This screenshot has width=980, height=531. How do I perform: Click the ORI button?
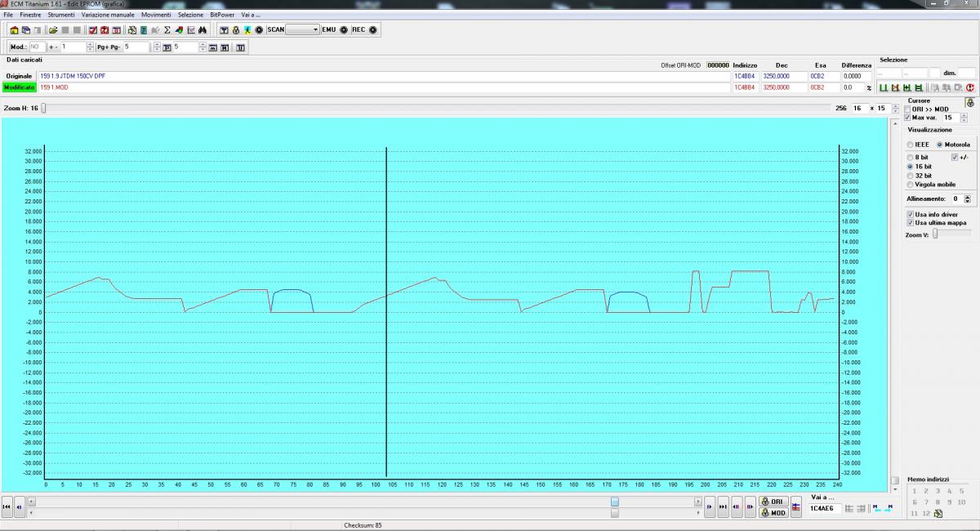pos(773,502)
